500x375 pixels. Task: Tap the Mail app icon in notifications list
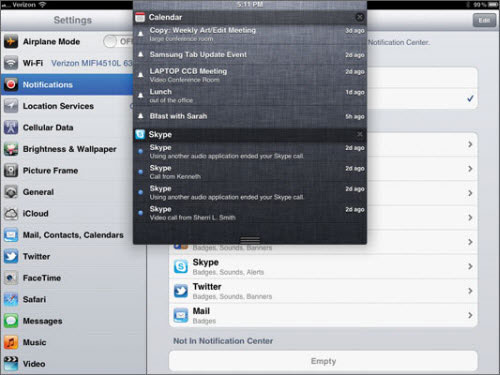click(181, 315)
